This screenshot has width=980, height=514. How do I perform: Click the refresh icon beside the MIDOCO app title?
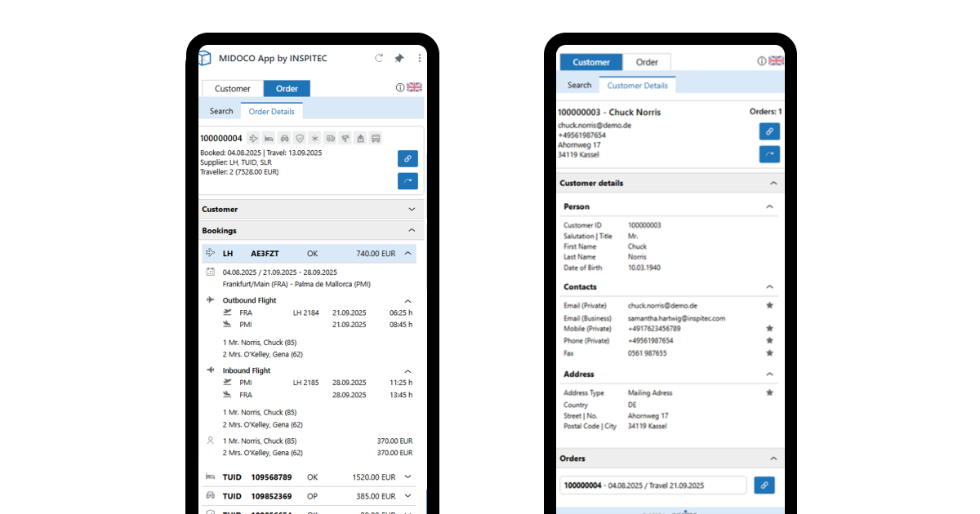(x=379, y=58)
